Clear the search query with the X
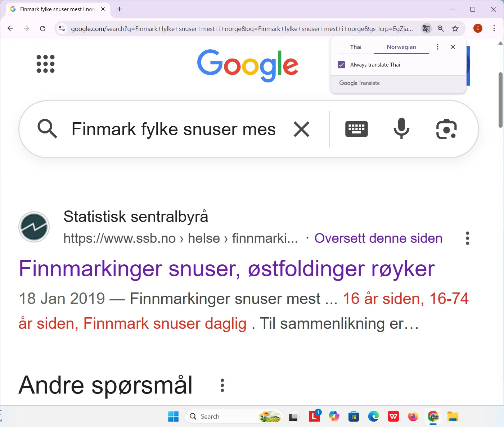This screenshot has width=504, height=427. [301, 129]
